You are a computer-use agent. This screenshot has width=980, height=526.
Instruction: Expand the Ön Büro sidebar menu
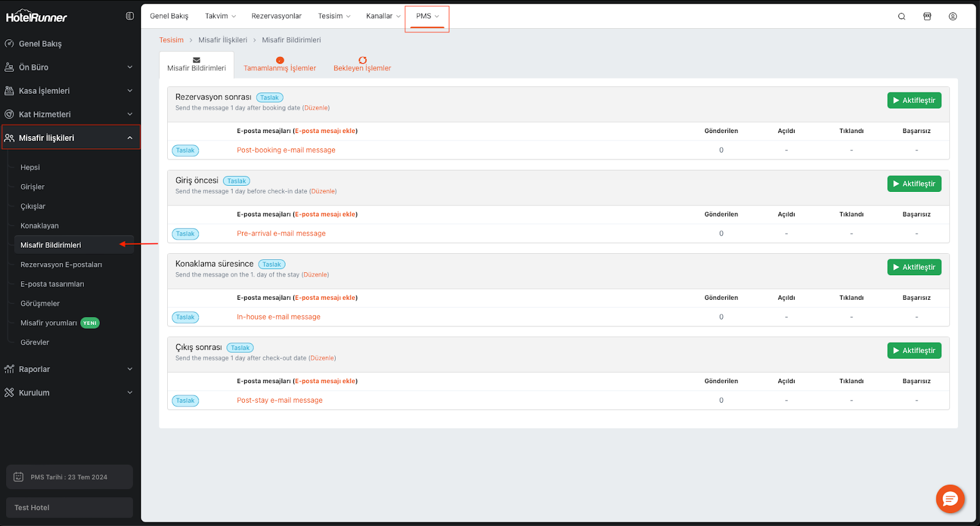(69, 67)
